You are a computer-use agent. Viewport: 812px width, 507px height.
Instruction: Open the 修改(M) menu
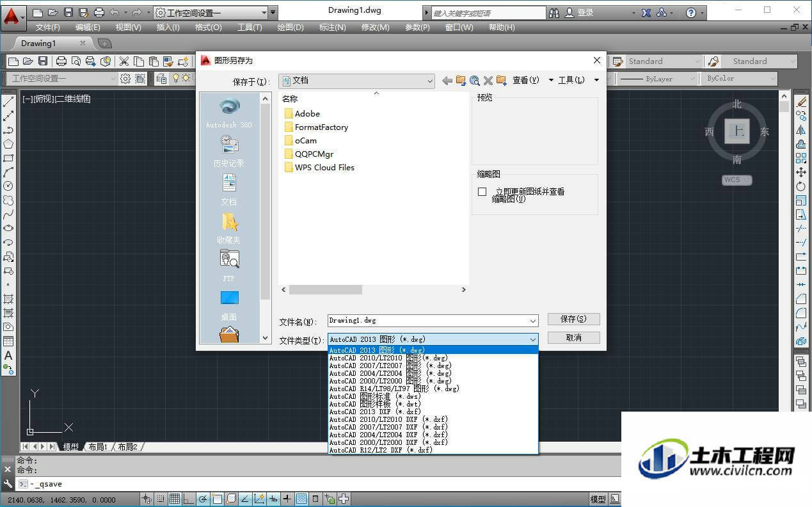(376, 27)
